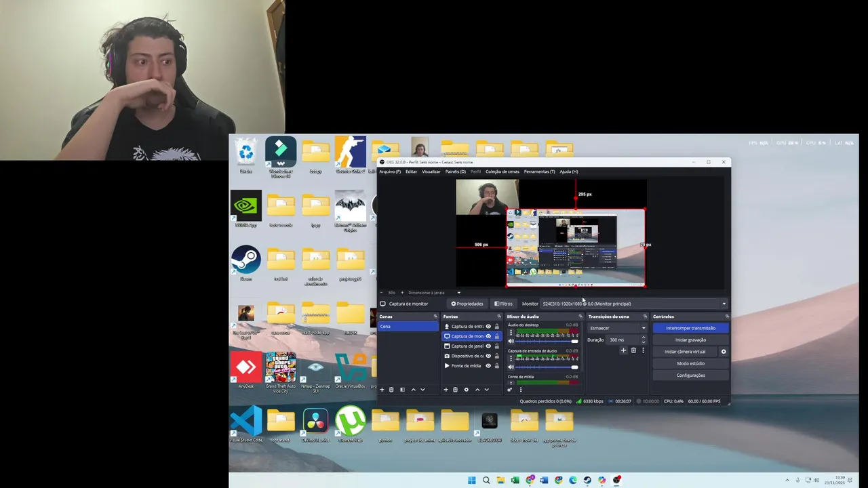Open Configurações
The height and width of the screenshot is (488, 868).
pos(690,375)
